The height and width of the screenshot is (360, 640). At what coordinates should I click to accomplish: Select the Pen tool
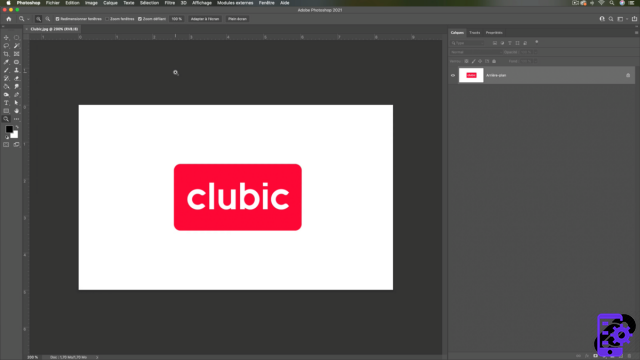click(17, 95)
